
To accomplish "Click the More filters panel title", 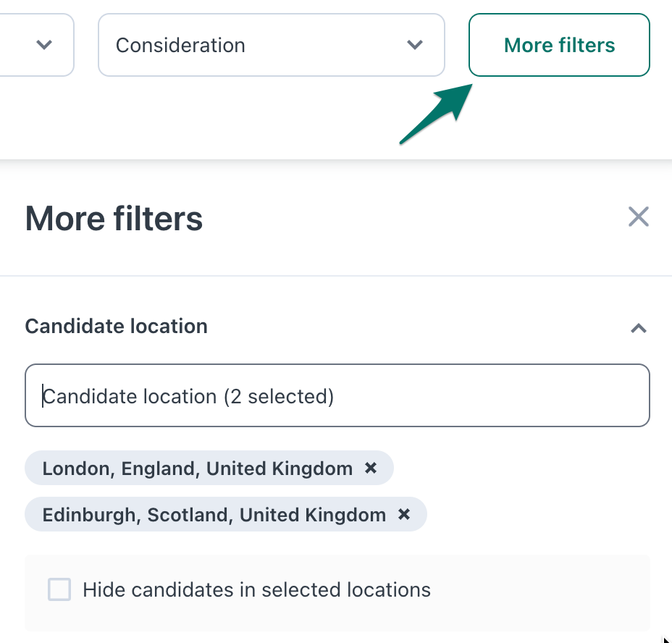I will click(x=113, y=218).
